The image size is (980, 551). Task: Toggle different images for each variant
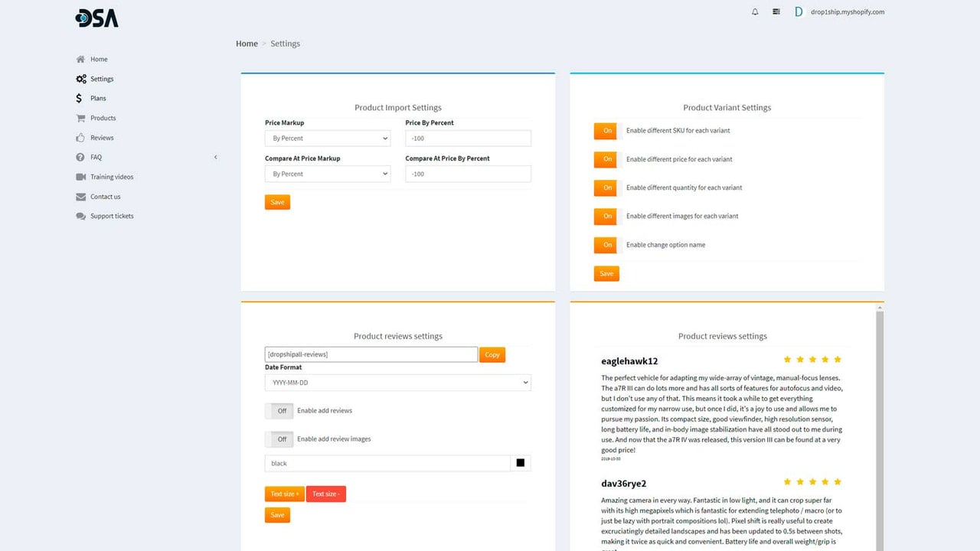(608, 217)
